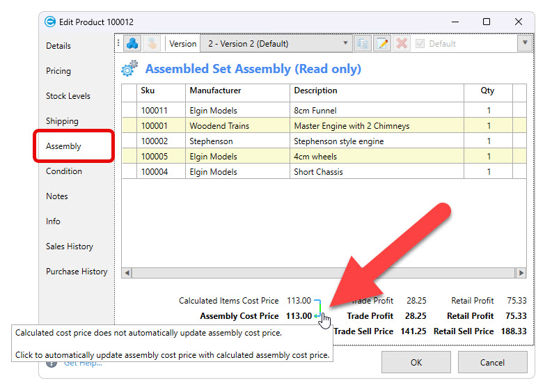The height and width of the screenshot is (392, 552).
Task: Click the cost price auto-update link arrow
Action: click(x=317, y=308)
